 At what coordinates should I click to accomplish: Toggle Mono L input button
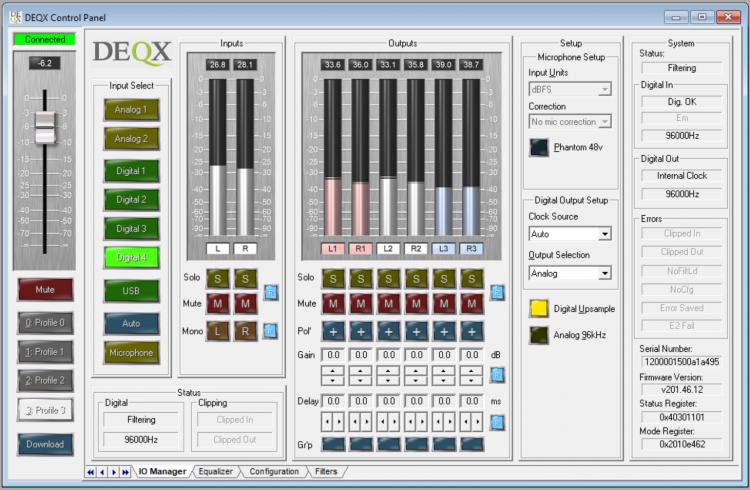click(218, 331)
